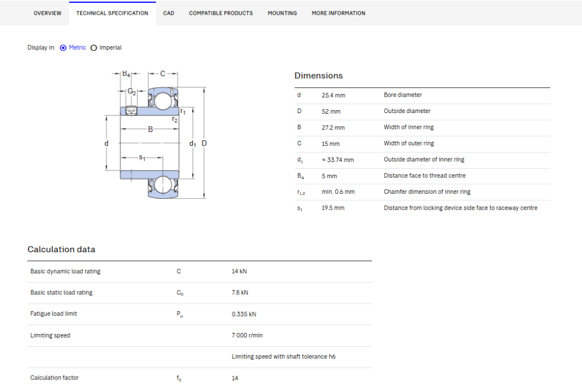Click the shaft tolerance h6 note
Image resolution: width=582 pixels, height=392 pixels.
pyautogui.click(x=284, y=356)
